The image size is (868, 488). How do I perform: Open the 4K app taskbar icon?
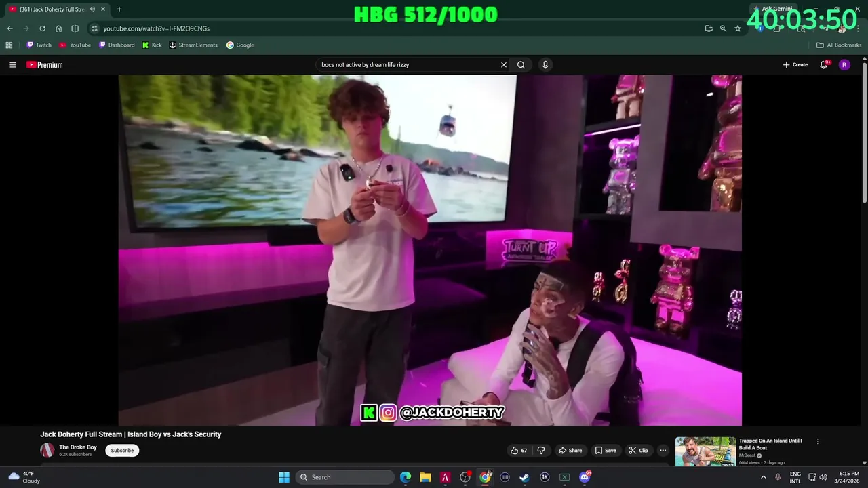pos(545,477)
